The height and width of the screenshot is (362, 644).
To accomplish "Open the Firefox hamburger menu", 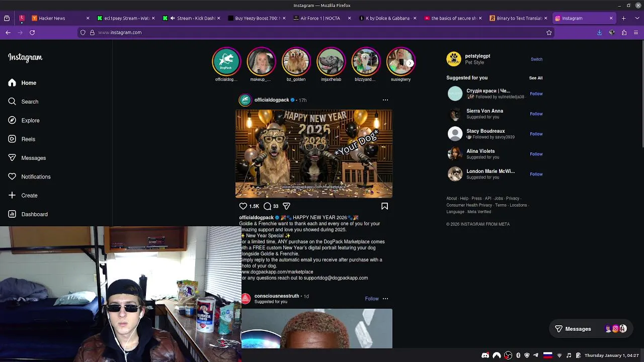I will coord(636,32).
